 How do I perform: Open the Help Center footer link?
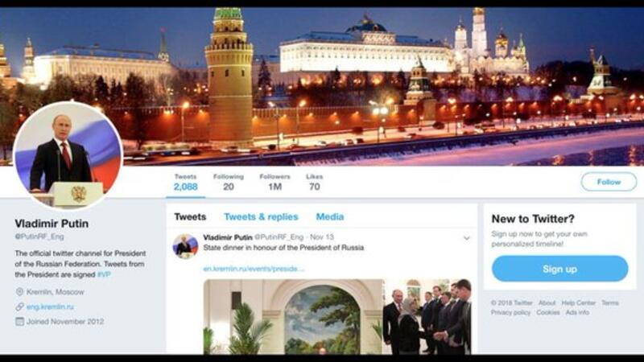click(578, 303)
